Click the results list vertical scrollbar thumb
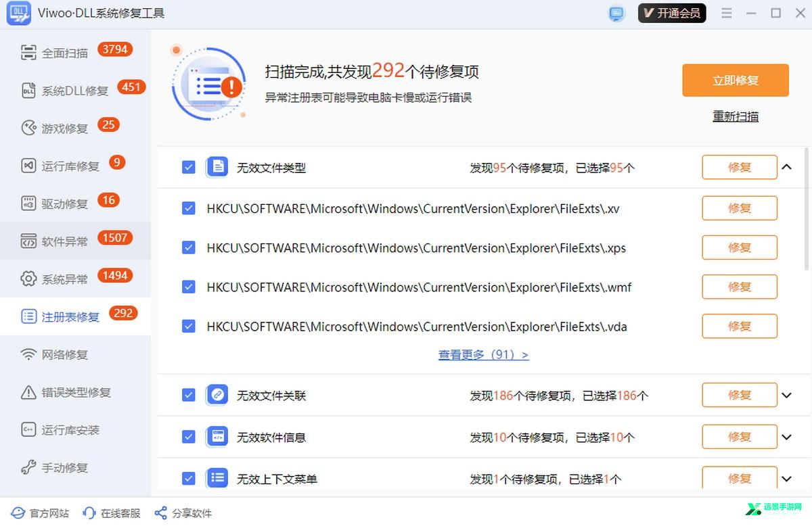Viewport: 812px width, 526px height. (806, 208)
